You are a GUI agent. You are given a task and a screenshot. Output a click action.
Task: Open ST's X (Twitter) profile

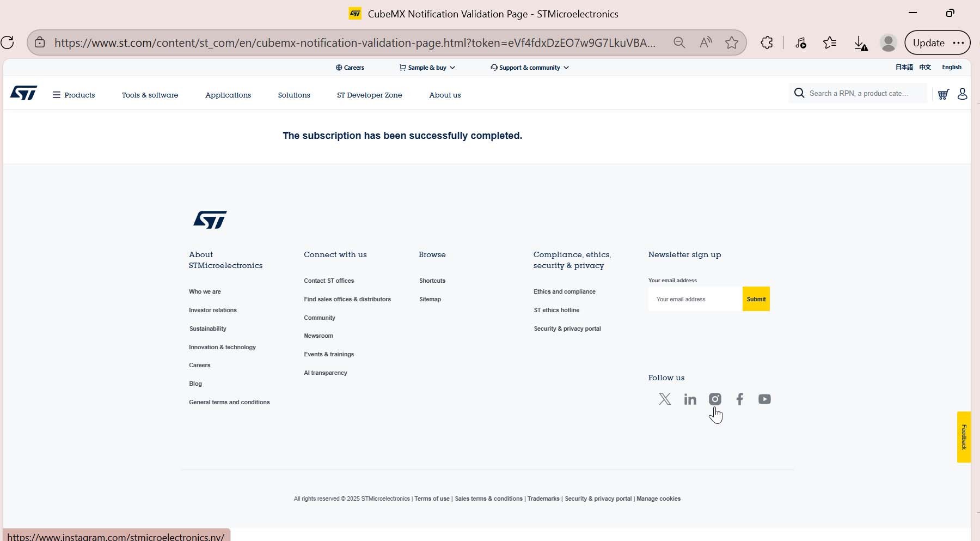pos(665,399)
